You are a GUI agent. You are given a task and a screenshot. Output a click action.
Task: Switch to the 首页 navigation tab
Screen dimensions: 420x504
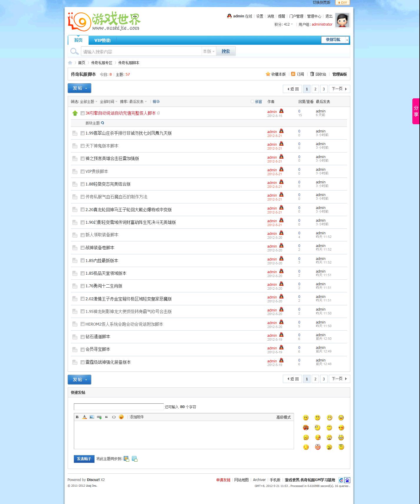[78, 40]
